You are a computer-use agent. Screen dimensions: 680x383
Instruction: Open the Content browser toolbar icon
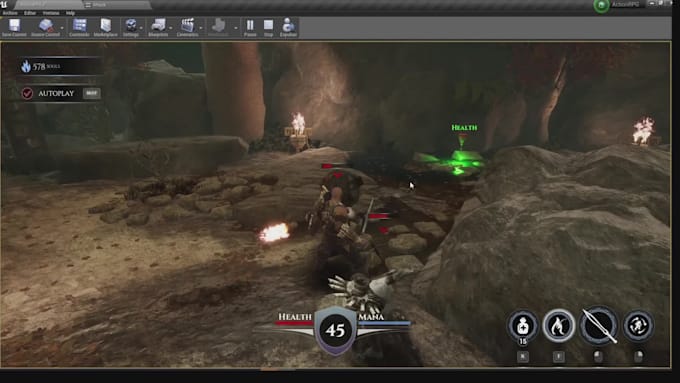point(79,27)
